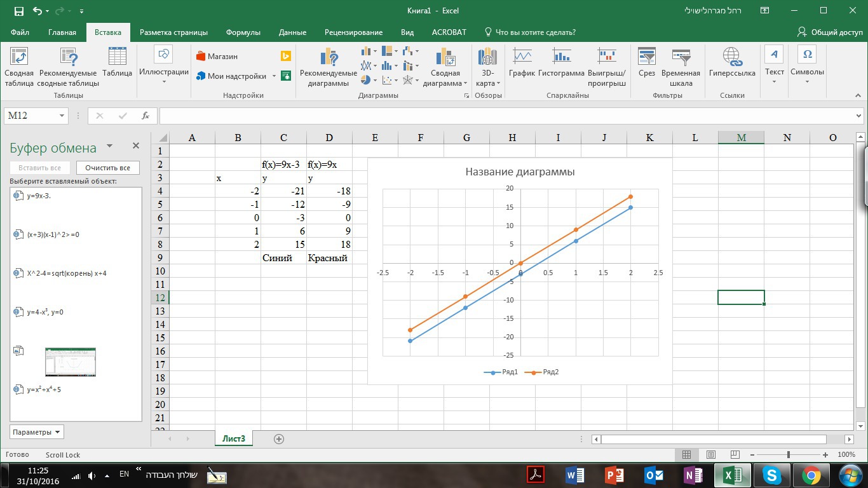Insert a PivotTable (Сводная таблица)

pyautogui.click(x=19, y=67)
